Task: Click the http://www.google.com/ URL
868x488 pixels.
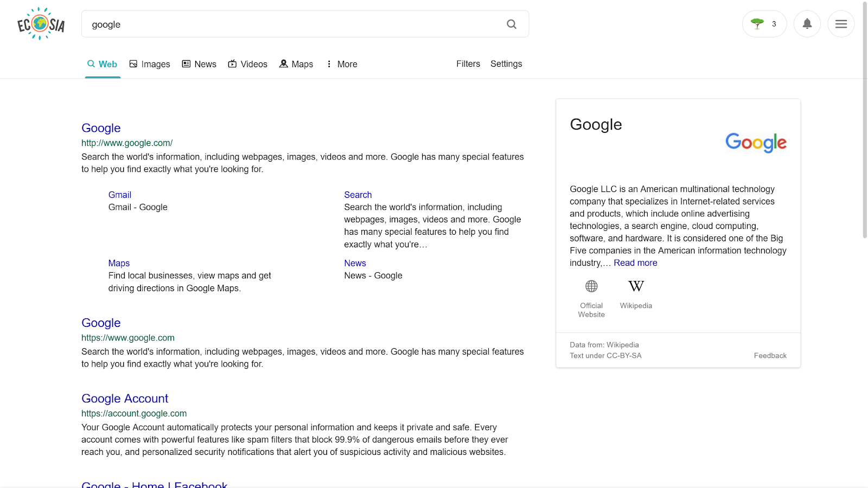Action: pos(127,143)
